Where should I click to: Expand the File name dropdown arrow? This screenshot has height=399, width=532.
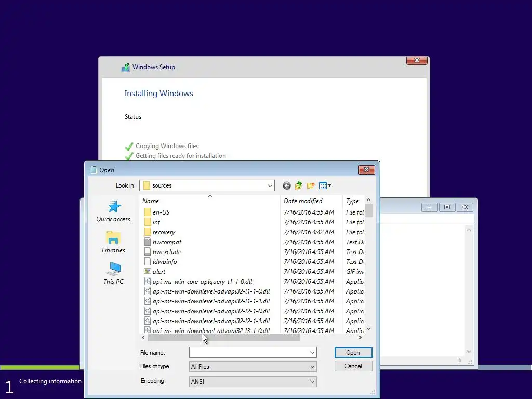click(x=312, y=353)
